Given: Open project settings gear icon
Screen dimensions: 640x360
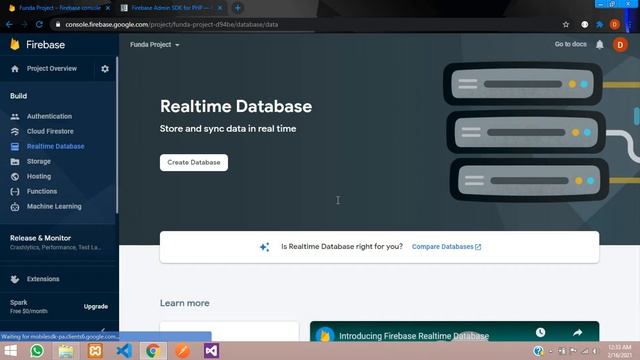Looking at the screenshot, I should (105, 69).
